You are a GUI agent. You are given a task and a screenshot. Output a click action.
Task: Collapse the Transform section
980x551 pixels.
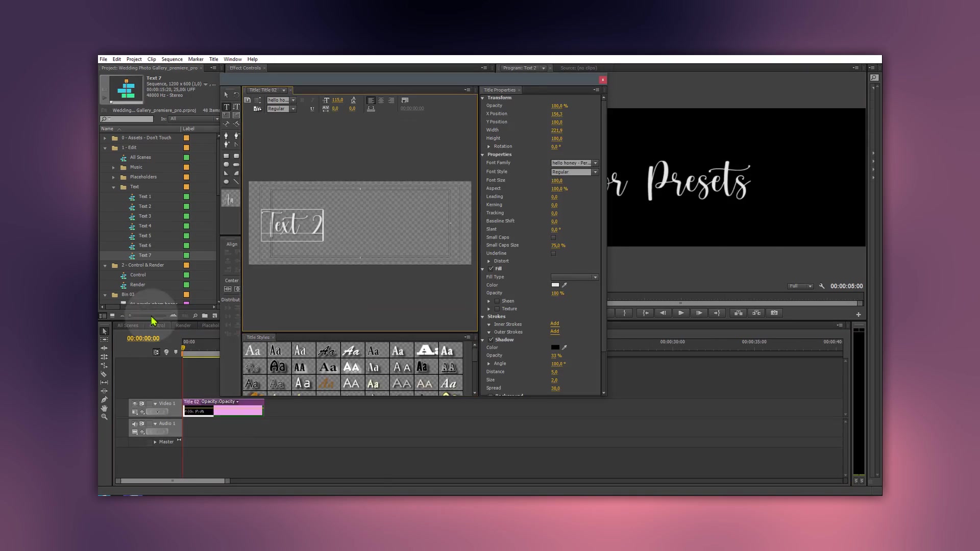pyautogui.click(x=483, y=98)
